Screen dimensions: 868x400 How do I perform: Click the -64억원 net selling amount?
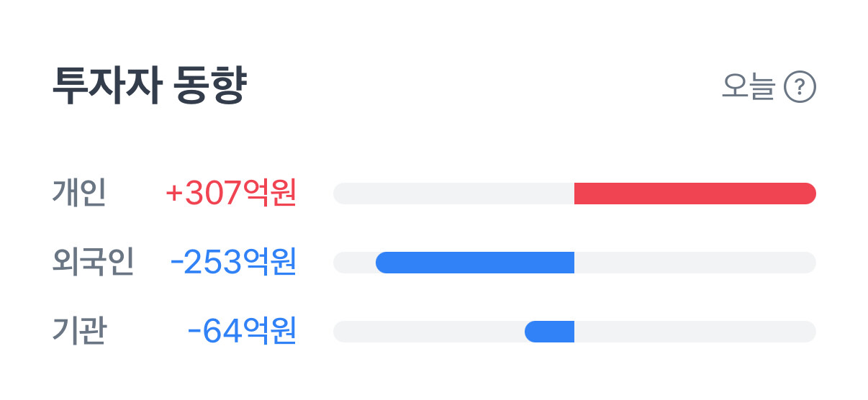(x=242, y=332)
